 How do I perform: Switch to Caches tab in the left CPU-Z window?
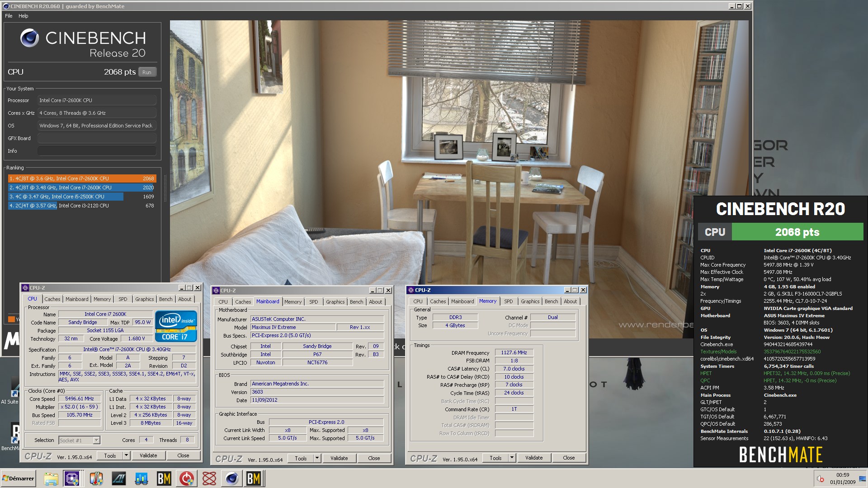[x=52, y=299]
